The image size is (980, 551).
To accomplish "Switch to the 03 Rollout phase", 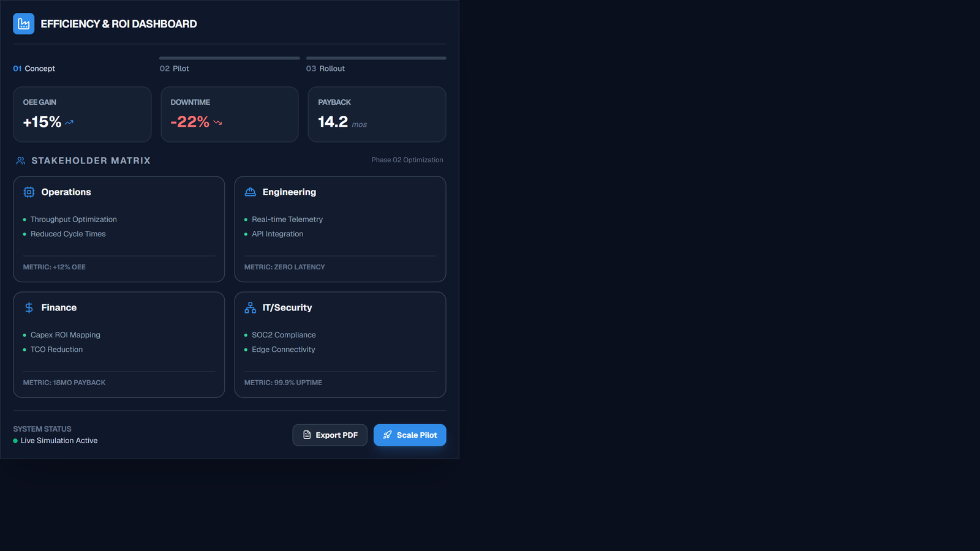I will click(x=325, y=68).
